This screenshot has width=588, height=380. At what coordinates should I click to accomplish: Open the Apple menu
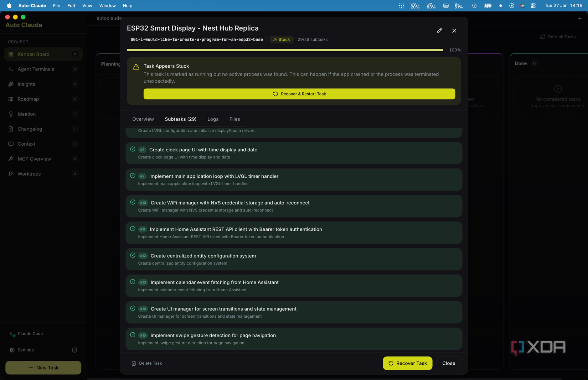[x=9, y=6]
